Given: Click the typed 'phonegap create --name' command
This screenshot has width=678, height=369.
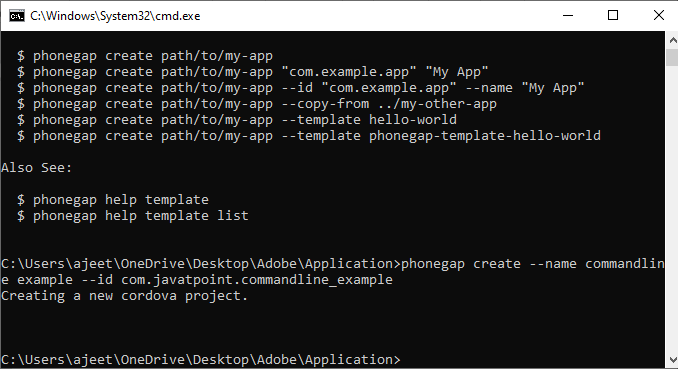Looking at the screenshot, I should [x=489, y=264].
